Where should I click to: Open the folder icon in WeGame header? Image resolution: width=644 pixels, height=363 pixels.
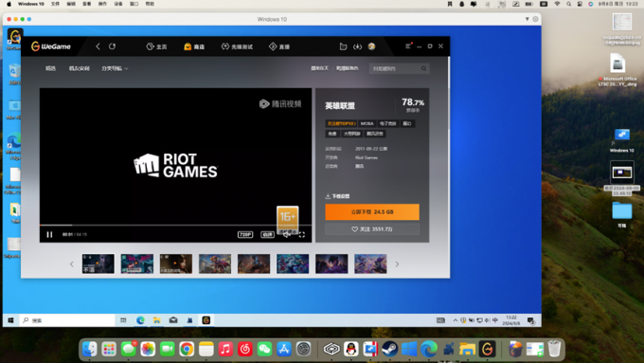(x=343, y=46)
